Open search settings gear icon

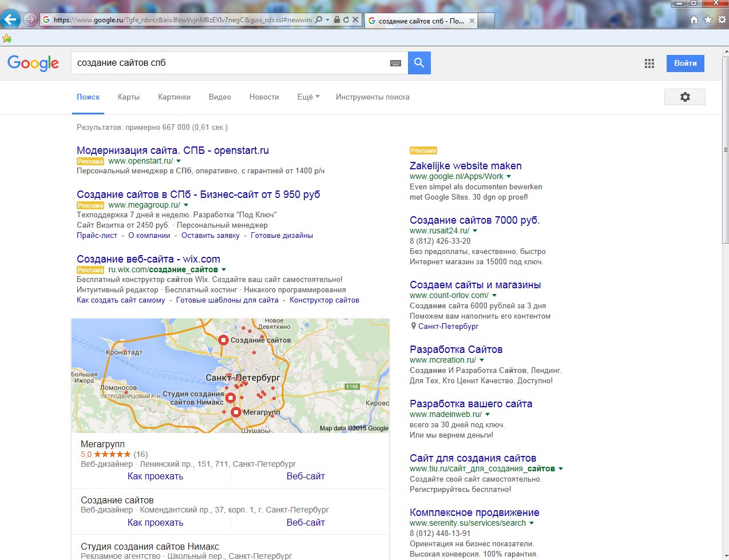684,97
